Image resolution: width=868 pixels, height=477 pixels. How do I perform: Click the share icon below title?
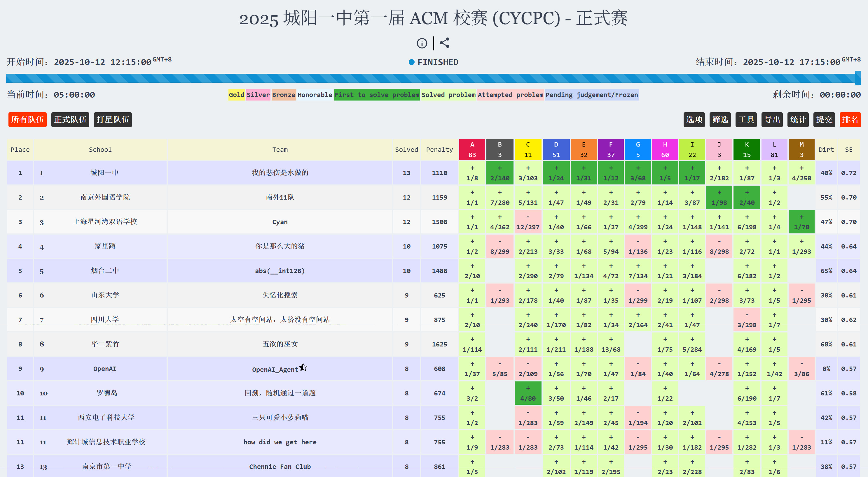(x=445, y=43)
